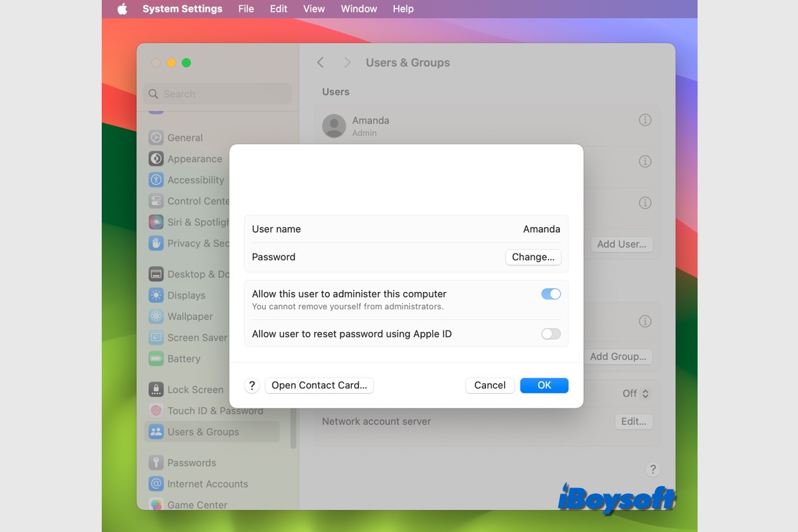Click the Siri & Spotlight icon

(x=156, y=222)
